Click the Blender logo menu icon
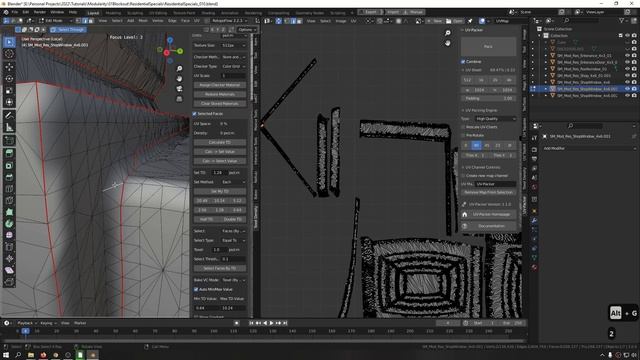Viewport: 640px width, 360px height. (6, 12)
